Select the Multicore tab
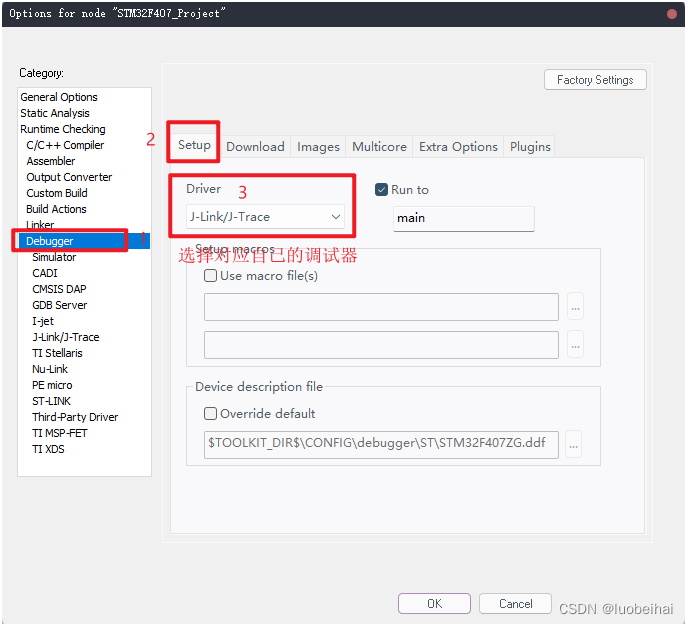 pos(379,146)
